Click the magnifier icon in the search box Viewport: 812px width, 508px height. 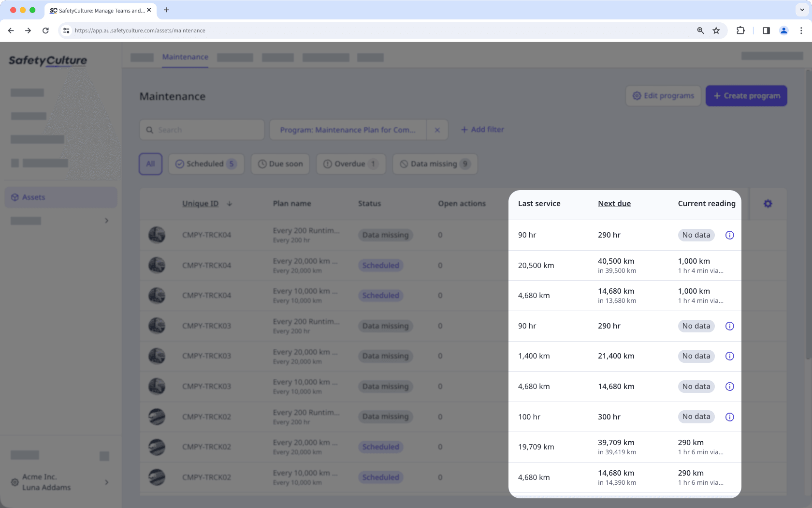(x=150, y=130)
